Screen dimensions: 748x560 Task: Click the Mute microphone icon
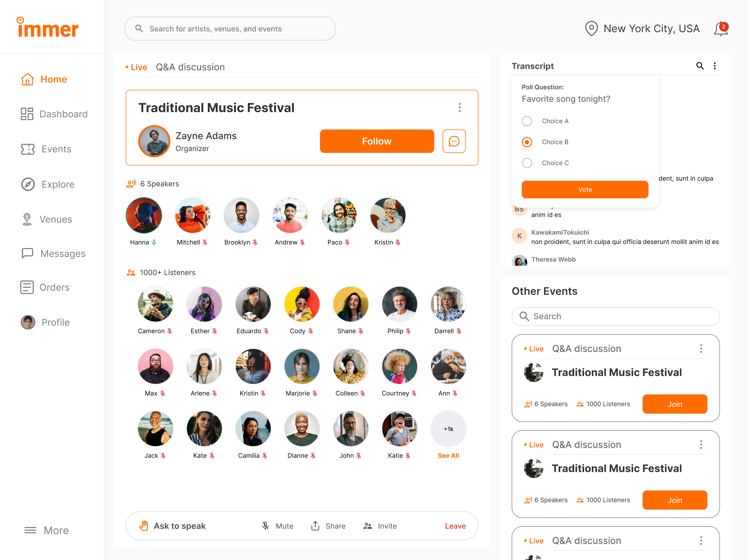266,526
